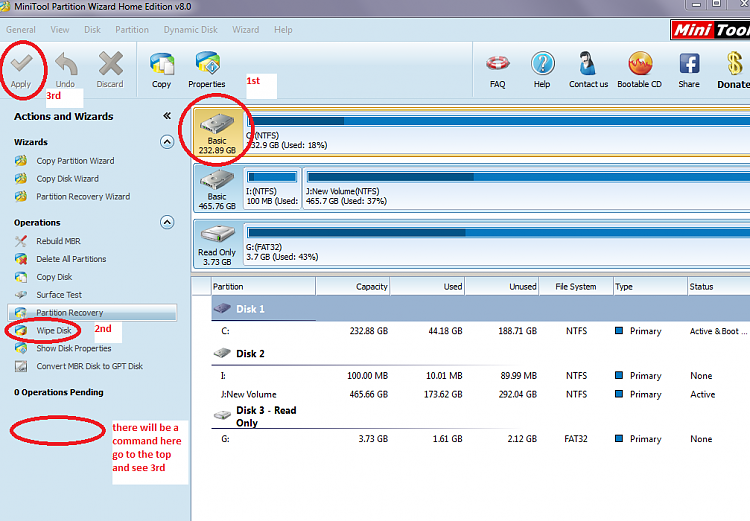Open the Help menu

[x=283, y=30]
